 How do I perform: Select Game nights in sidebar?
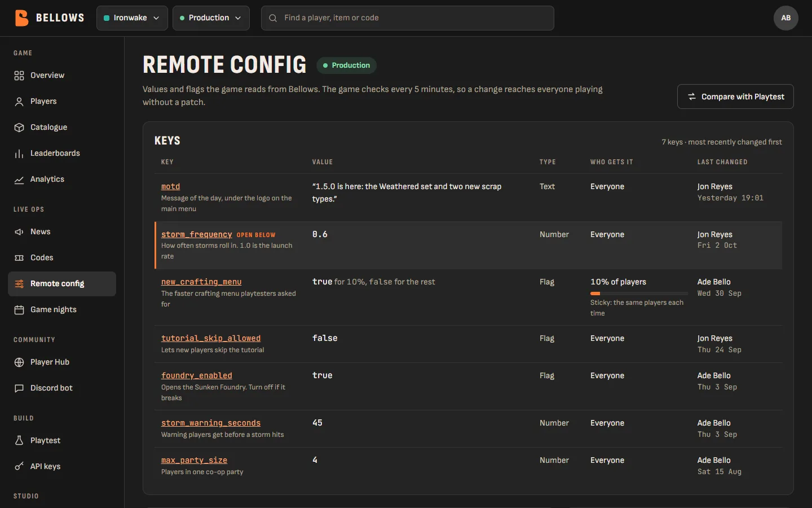pyautogui.click(x=62, y=310)
